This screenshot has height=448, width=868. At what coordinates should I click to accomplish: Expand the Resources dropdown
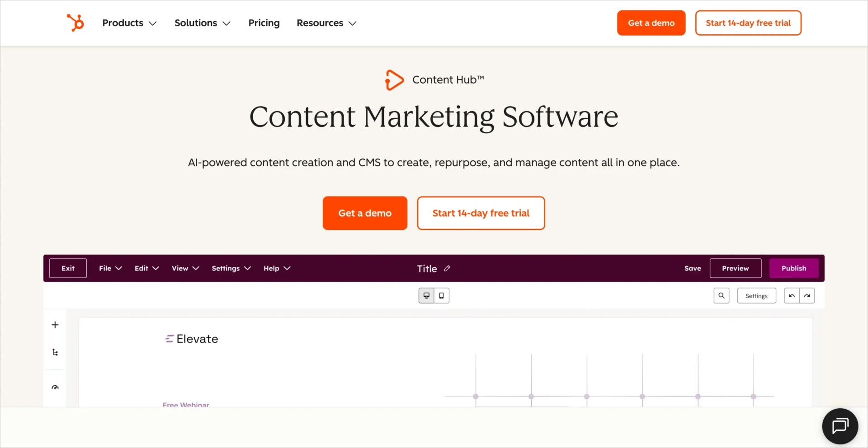tap(326, 23)
